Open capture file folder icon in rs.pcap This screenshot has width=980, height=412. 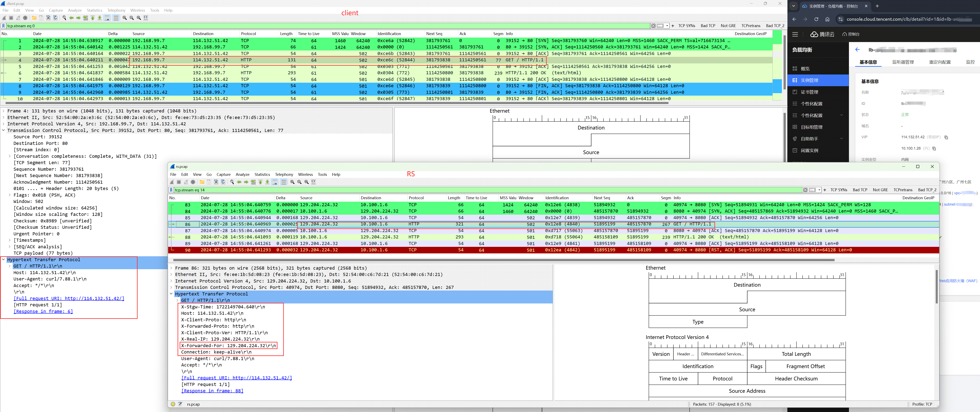[202, 182]
